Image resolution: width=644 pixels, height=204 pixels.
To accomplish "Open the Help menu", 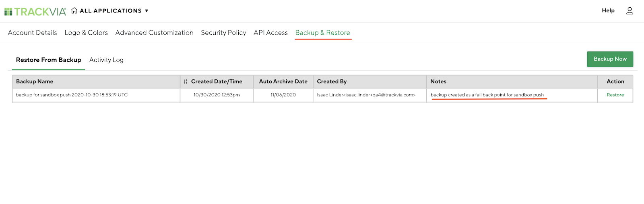I will [x=608, y=10].
